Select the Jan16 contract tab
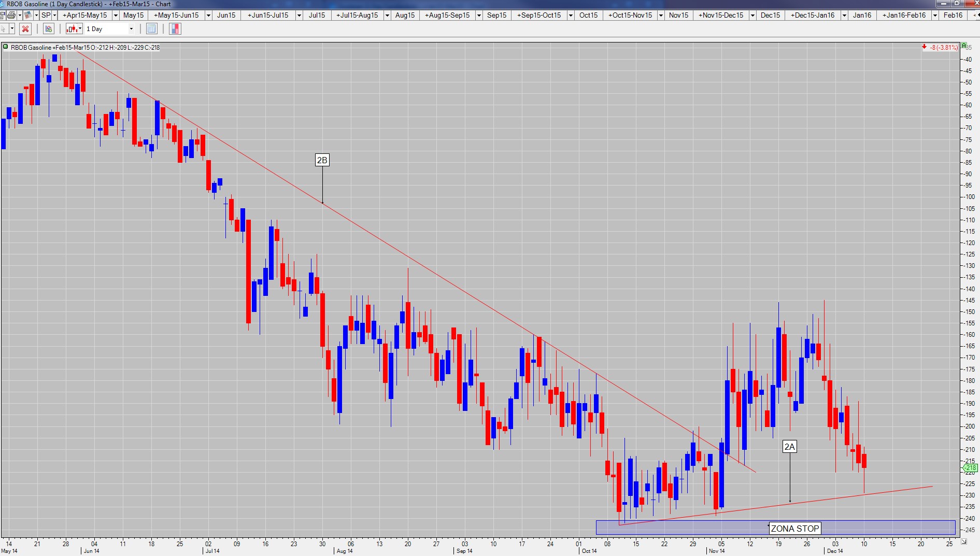The image size is (980, 556). (862, 16)
